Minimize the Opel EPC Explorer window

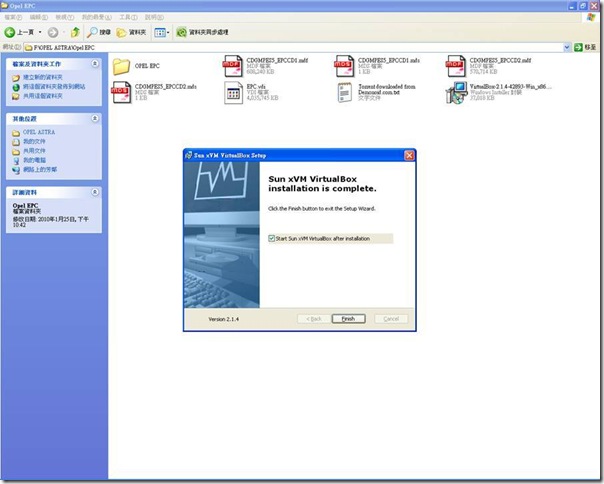(x=572, y=5)
